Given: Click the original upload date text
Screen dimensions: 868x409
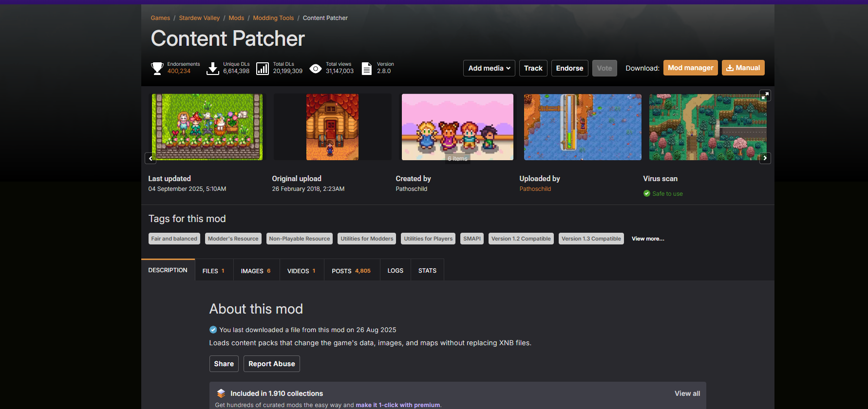Looking at the screenshot, I should (x=308, y=189).
